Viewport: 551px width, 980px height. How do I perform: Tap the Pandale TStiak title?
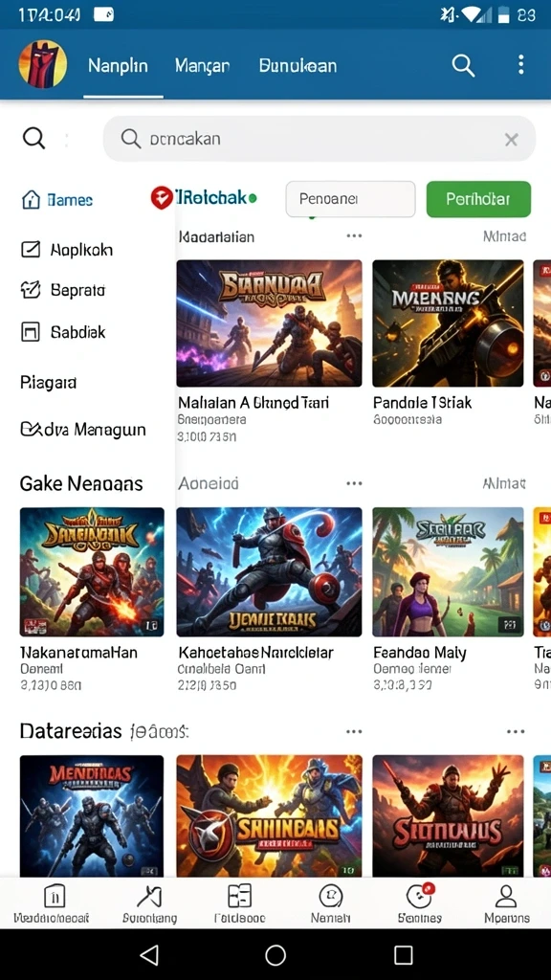coord(422,403)
